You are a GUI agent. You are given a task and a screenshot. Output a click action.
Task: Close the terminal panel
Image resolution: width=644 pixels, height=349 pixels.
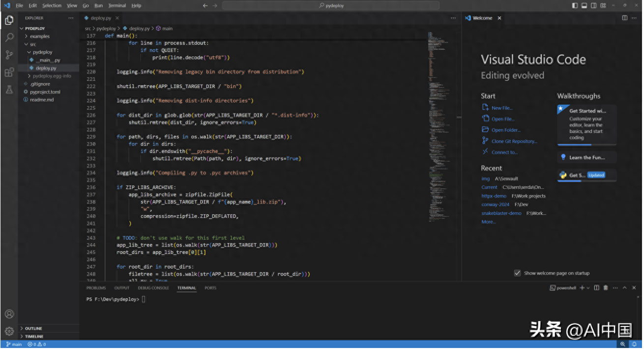(635, 288)
